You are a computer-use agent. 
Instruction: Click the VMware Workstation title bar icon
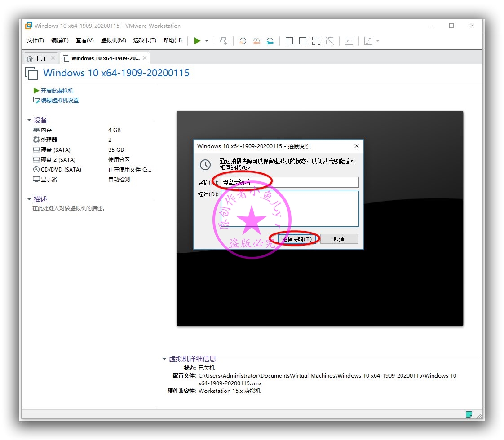29,26
